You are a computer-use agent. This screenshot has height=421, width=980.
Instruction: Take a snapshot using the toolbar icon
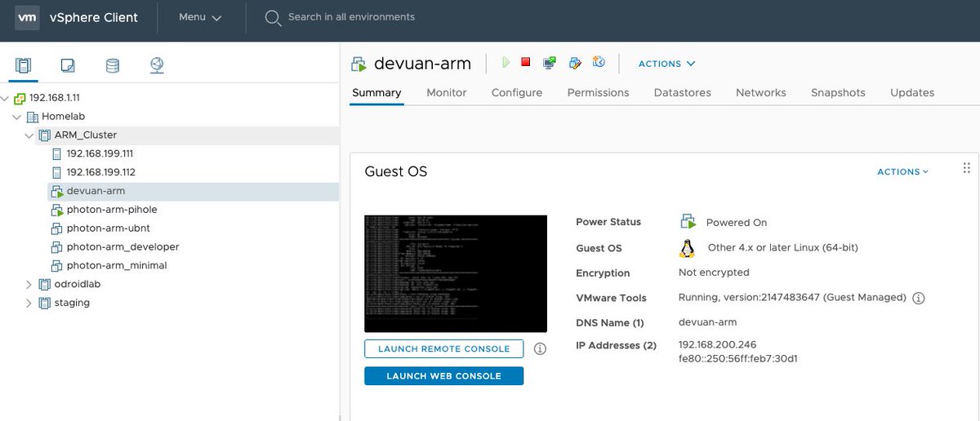(599, 62)
